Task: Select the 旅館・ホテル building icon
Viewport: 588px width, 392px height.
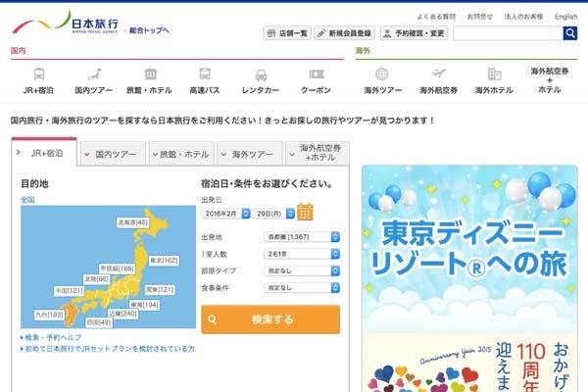Action: click(150, 74)
